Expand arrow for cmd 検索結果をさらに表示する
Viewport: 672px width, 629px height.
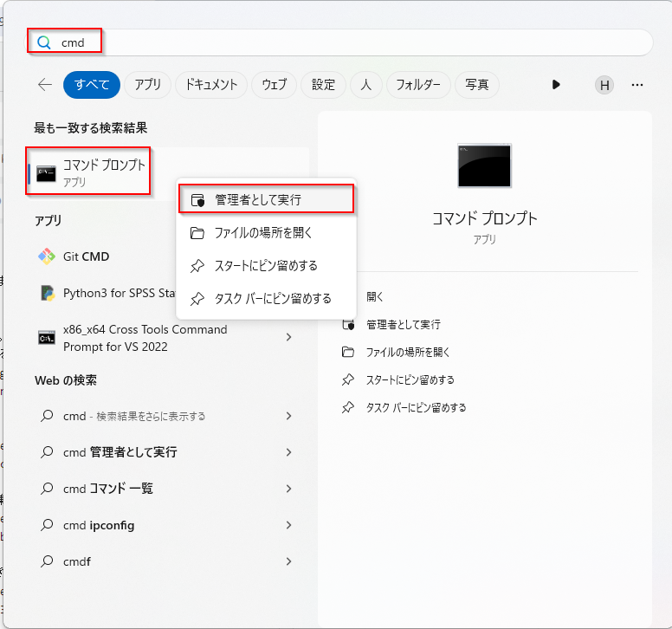point(289,416)
